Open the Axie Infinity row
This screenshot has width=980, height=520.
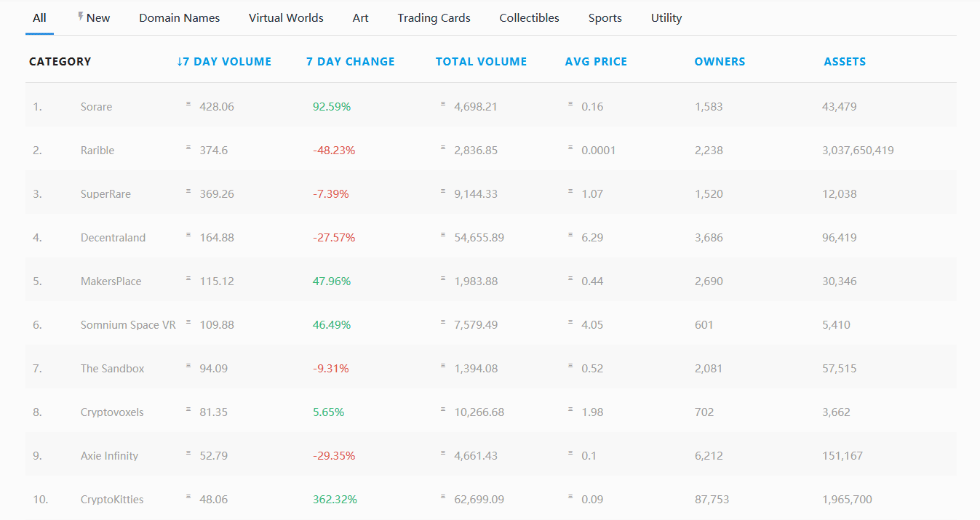coord(491,455)
